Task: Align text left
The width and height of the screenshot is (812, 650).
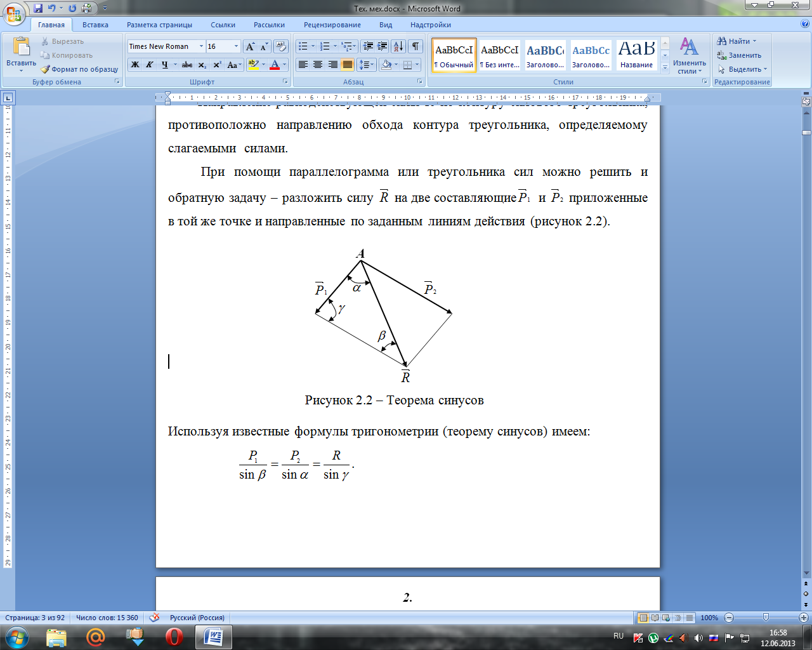Action: tap(303, 65)
